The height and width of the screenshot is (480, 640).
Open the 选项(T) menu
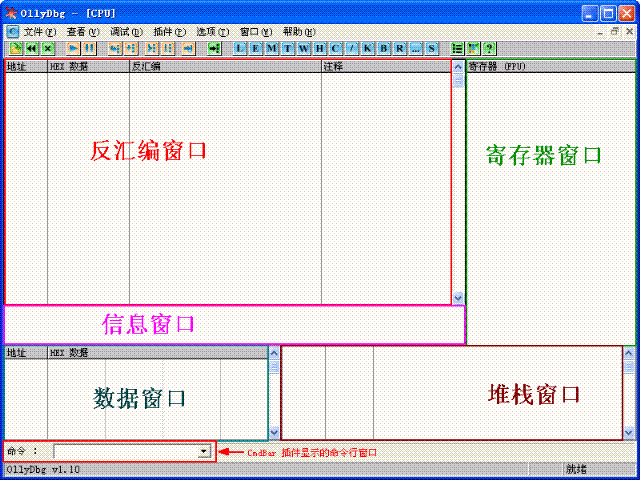click(213, 32)
